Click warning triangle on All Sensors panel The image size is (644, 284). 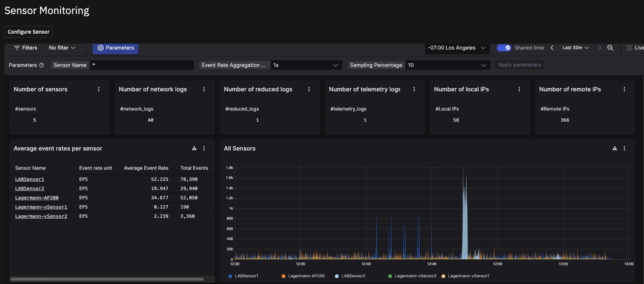pos(615,148)
